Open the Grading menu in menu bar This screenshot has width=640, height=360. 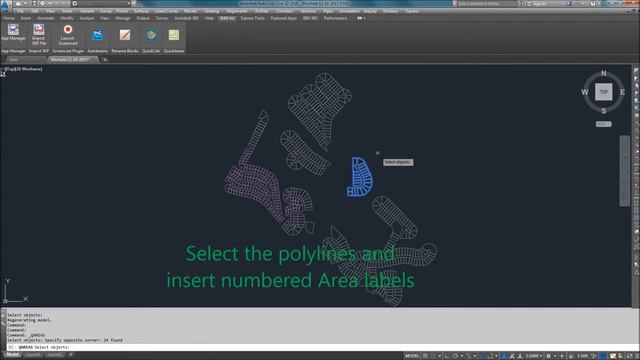click(x=211, y=11)
